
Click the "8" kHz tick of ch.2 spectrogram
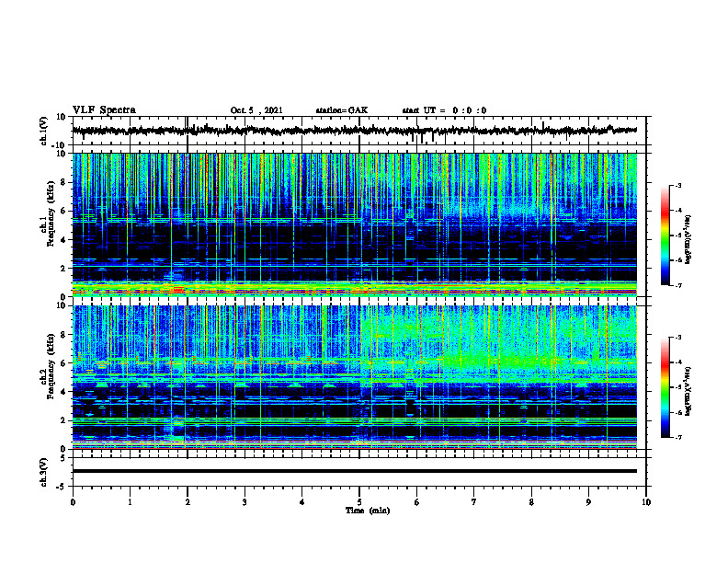tap(64, 335)
